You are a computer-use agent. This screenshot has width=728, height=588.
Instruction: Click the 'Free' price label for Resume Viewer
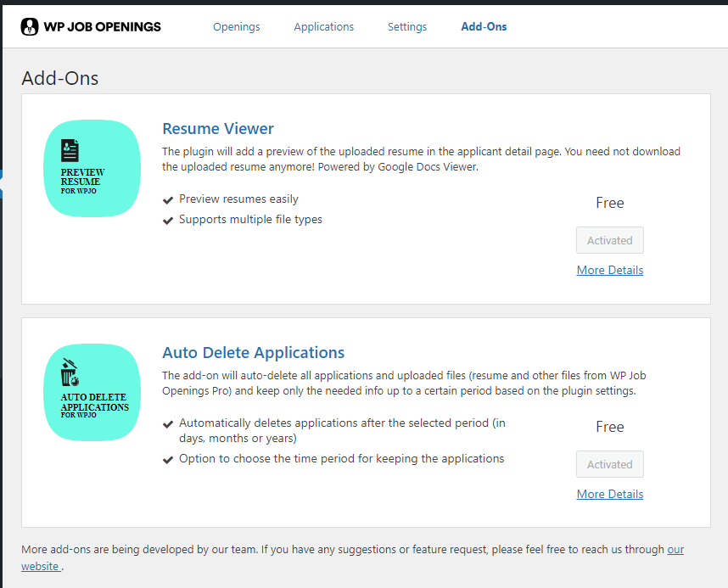tap(609, 203)
